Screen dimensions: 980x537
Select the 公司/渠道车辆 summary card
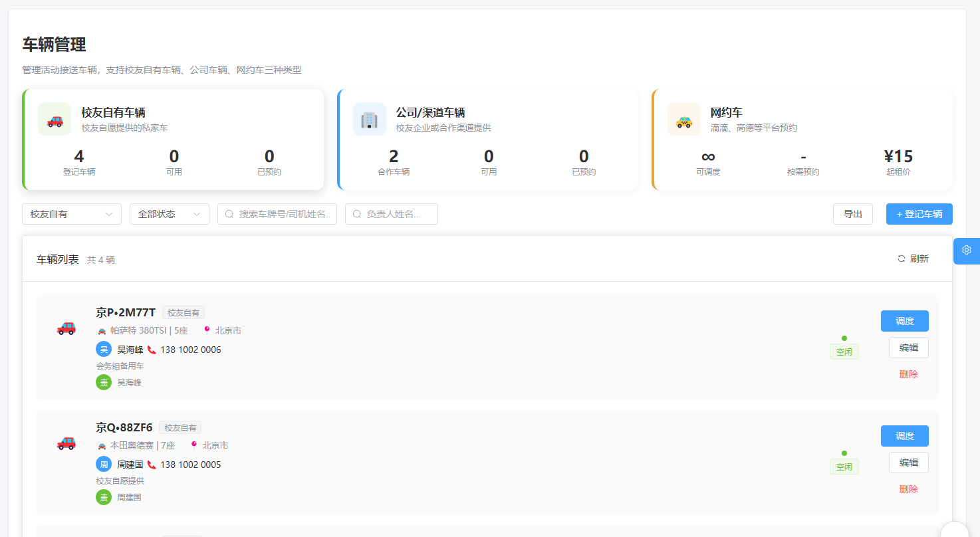[x=488, y=140]
